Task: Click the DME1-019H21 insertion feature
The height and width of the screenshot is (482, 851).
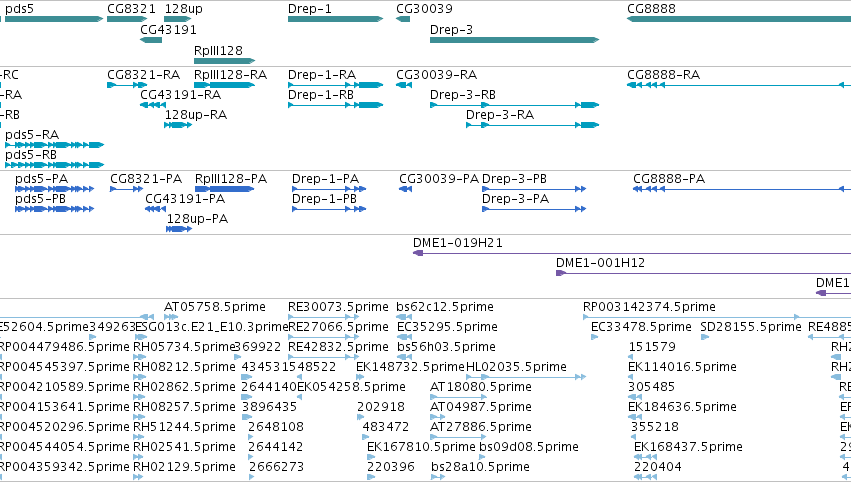Action: pyautogui.click(x=632, y=253)
